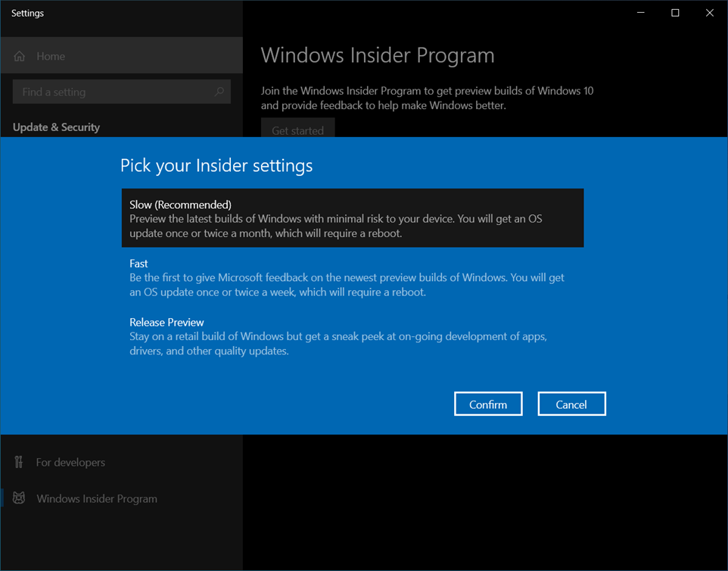Maximize the Settings window
Image resolution: width=728 pixels, height=571 pixels.
(x=675, y=13)
